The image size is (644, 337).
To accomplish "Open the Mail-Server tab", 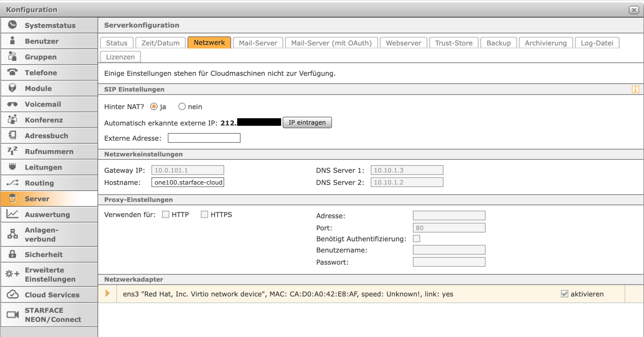I will [258, 43].
